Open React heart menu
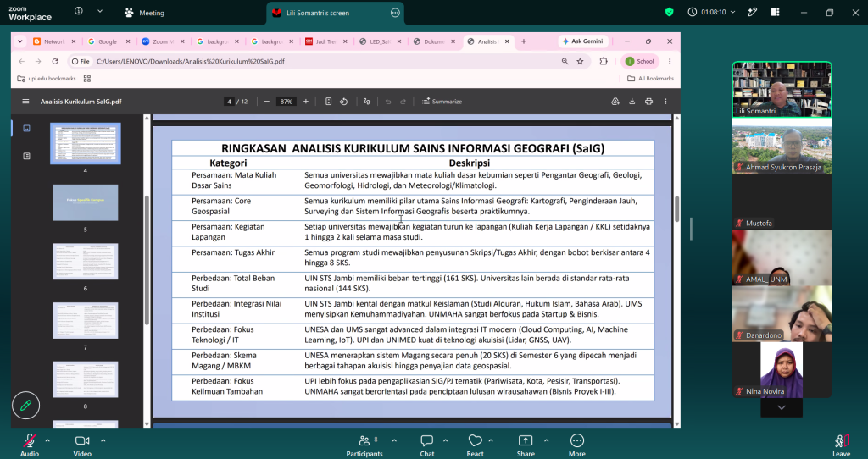Image resolution: width=868 pixels, height=459 pixels. 475,445
